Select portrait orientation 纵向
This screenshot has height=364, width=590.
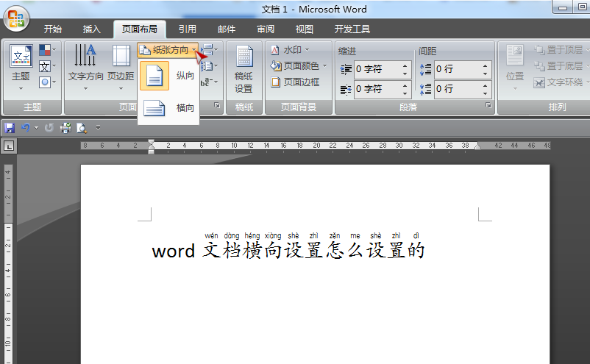pyautogui.click(x=168, y=76)
